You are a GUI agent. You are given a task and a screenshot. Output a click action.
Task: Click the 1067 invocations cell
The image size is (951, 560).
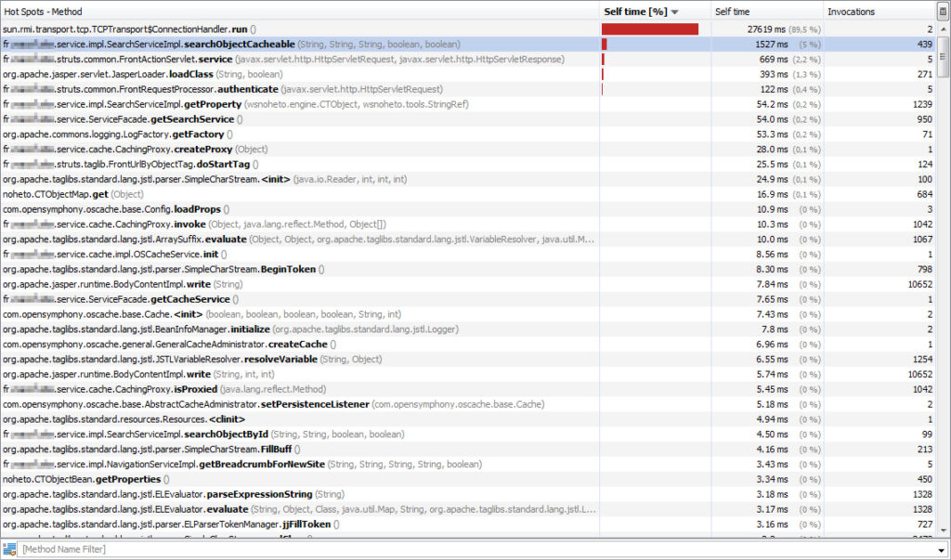coord(880,239)
